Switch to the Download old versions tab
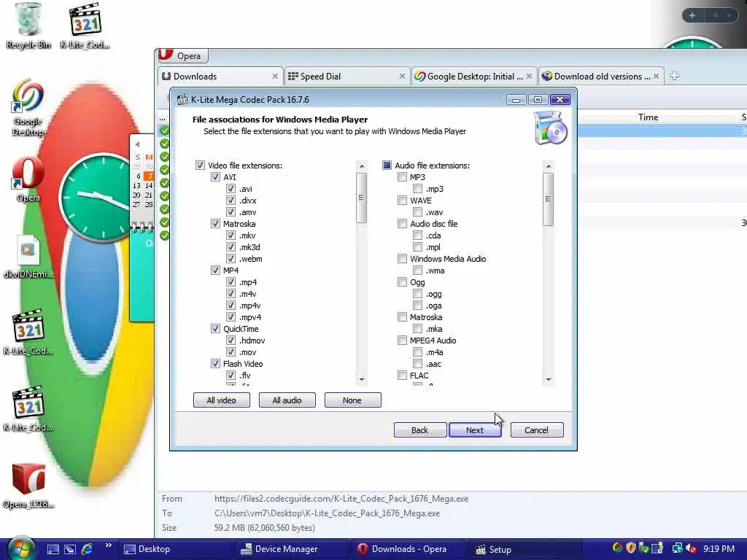747x560 pixels. click(x=601, y=76)
